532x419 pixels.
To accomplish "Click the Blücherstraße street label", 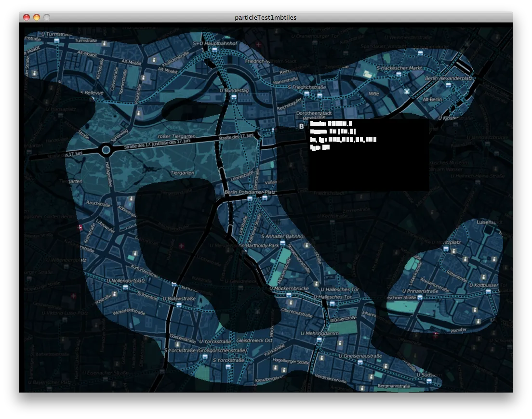I will click(343, 319).
